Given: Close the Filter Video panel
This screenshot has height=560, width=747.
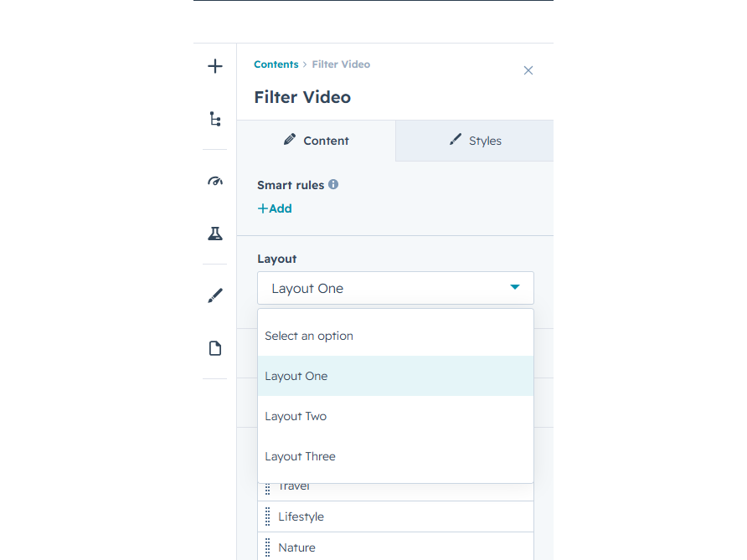Looking at the screenshot, I should [528, 70].
